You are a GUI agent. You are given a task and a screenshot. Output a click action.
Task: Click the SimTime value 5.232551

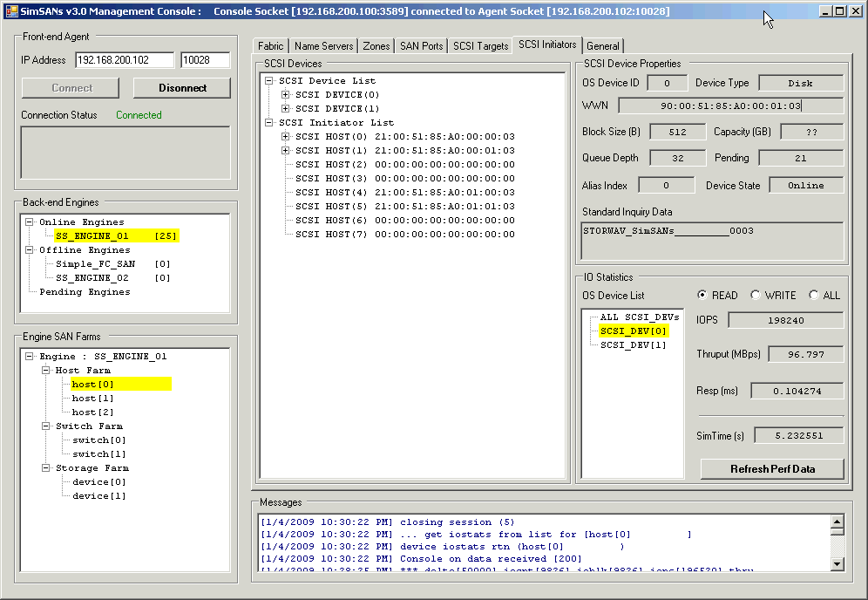(x=799, y=435)
